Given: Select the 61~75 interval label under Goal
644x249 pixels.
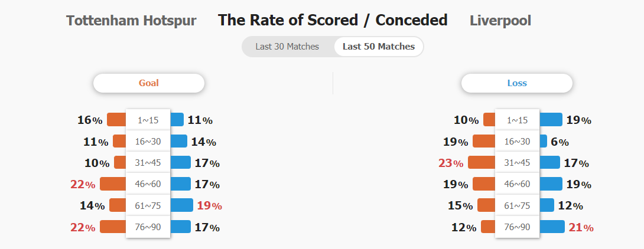Looking at the screenshot, I should [x=148, y=205].
